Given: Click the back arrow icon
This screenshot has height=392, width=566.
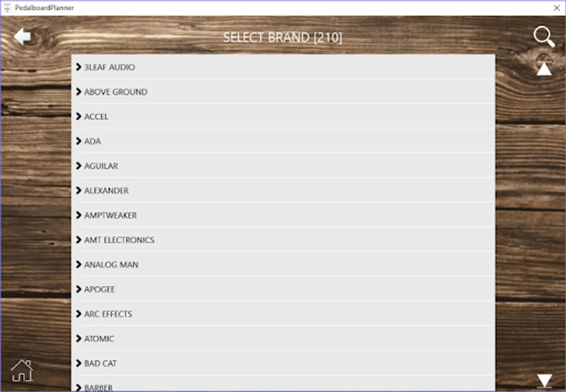Looking at the screenshot, I should [x=22, y=37].
